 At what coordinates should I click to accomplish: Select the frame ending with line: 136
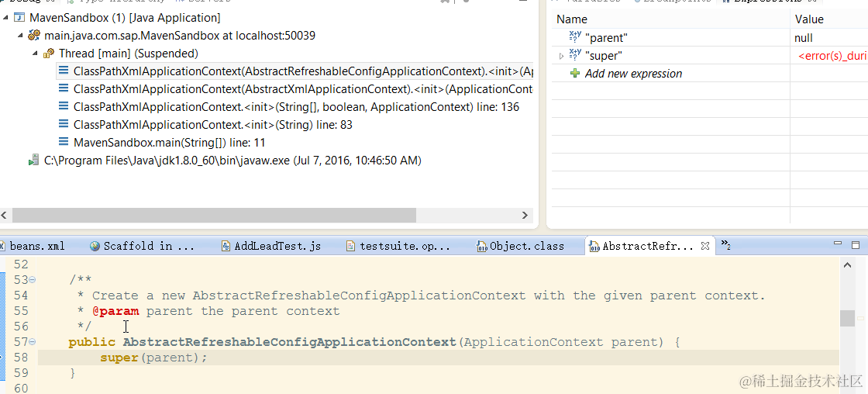[296, 107]
